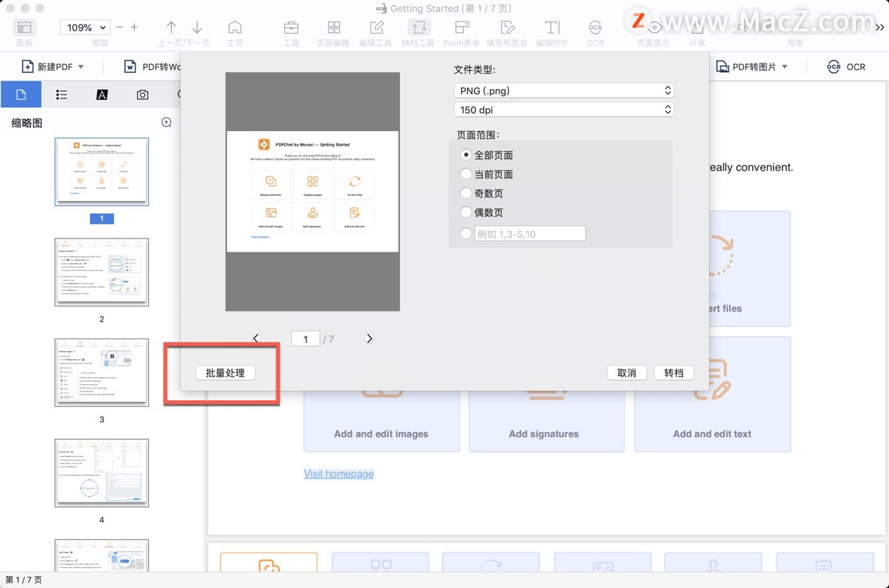Open the Visit homepage link

coord(339,474)
